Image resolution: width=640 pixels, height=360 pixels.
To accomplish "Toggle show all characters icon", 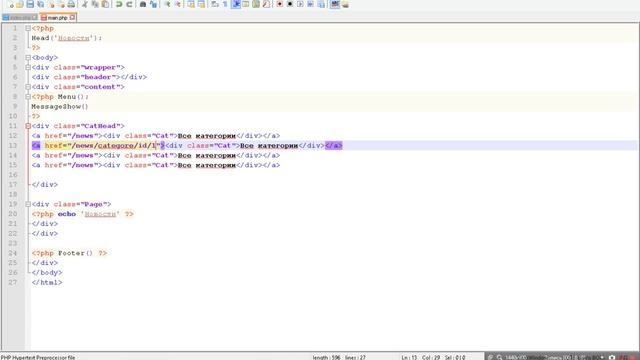I will pyautogui.click(x=225, y=4).
